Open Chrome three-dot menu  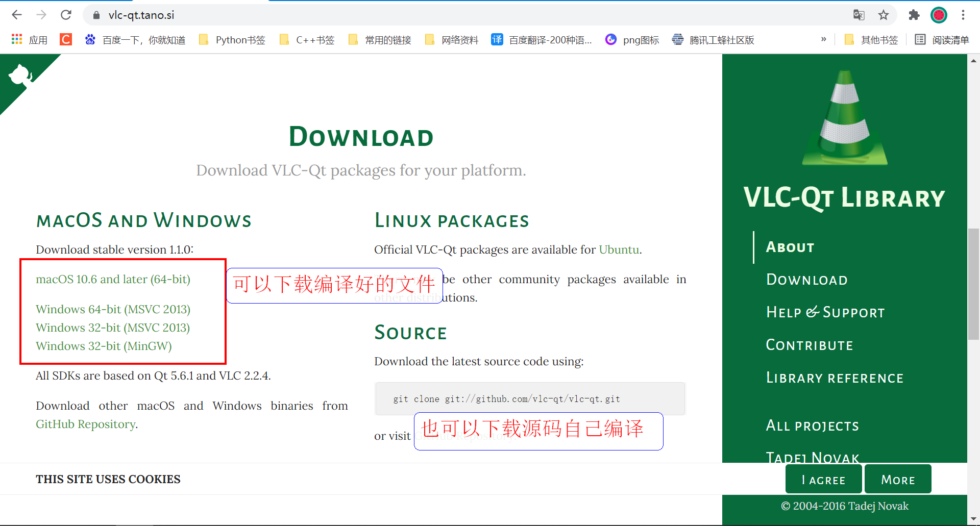[963, 15]
